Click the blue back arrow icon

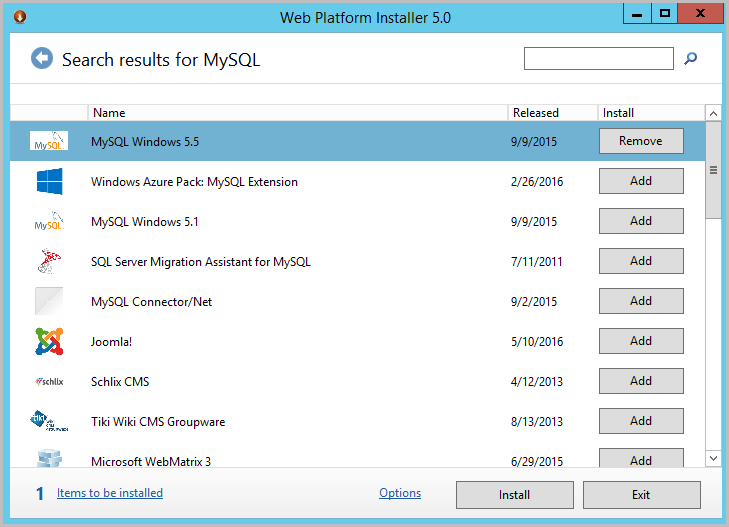(41, 59)
